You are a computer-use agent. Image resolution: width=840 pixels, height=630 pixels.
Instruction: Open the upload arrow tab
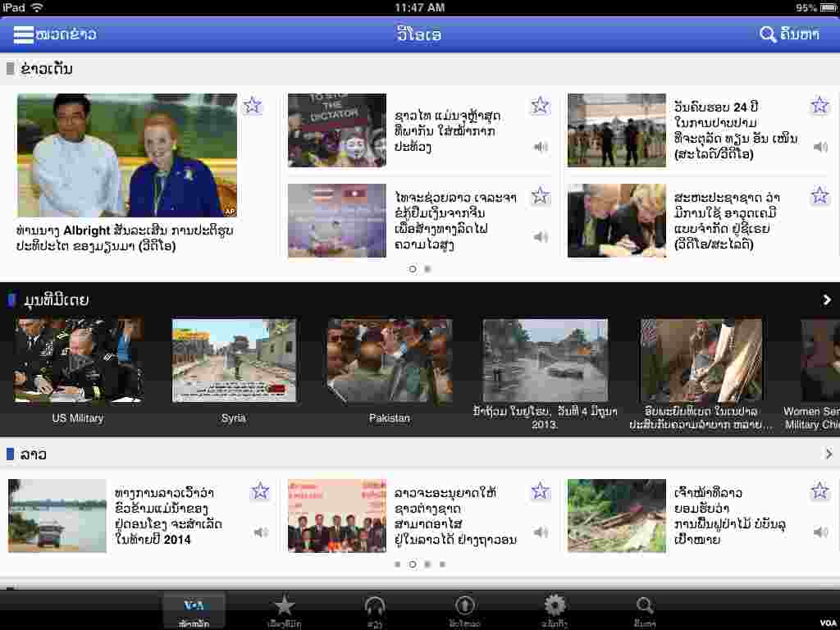[464, 611]
